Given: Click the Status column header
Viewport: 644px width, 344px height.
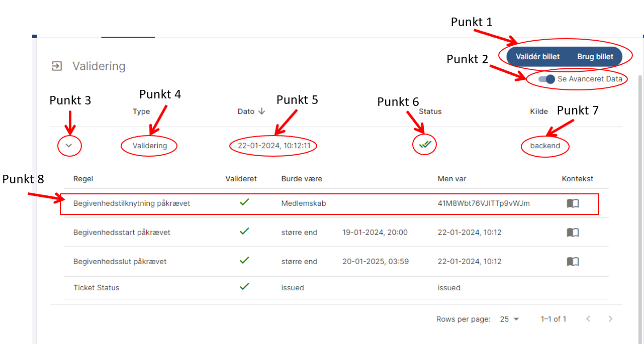Looking at the screenshot, I should click(430, 111).
